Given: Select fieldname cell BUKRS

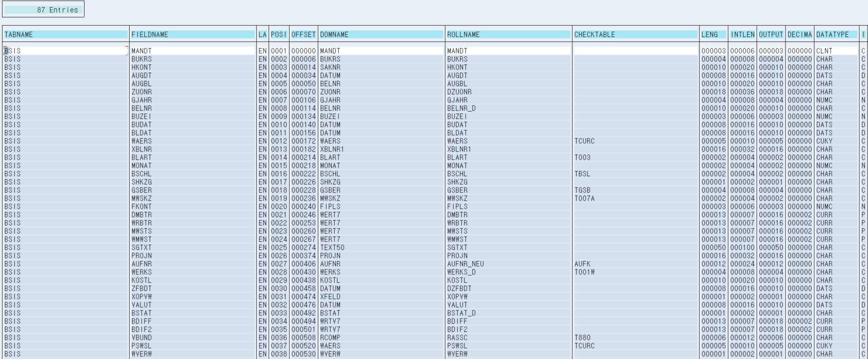Looking at the screenshot, I should [142, 59].
